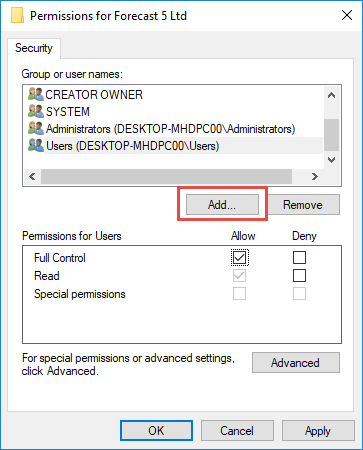The width and height of the screenshot is (363, 450).
Task: Click the Apply button
Action: (318, 430)
